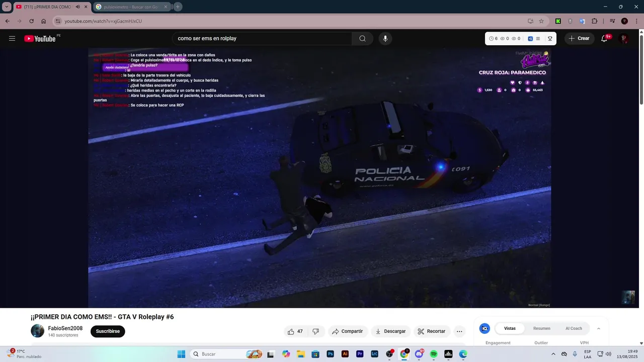
Task: Open the tab search dropdown arrow
Action: pos(7,7)
